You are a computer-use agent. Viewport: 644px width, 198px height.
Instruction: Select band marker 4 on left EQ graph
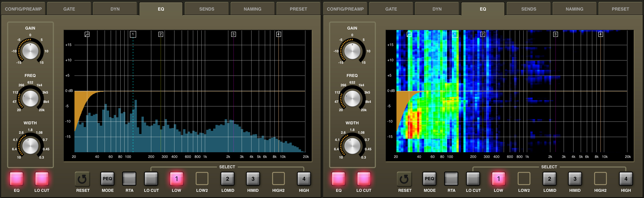click(x=278, y=34)
